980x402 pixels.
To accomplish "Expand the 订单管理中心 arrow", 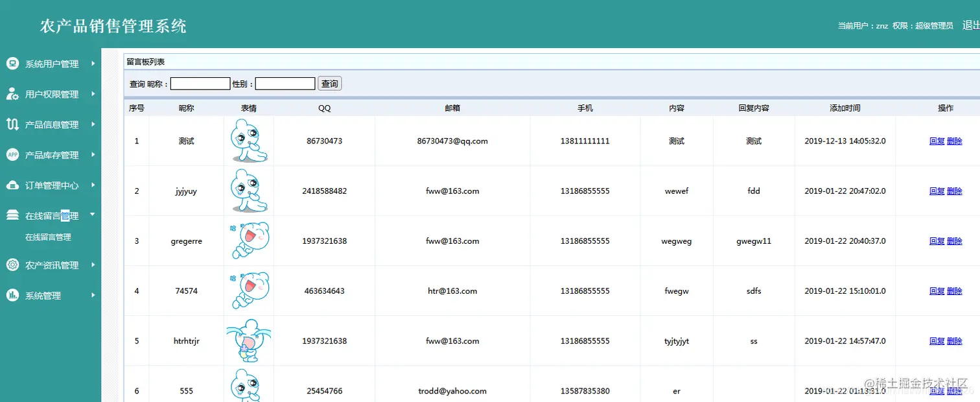I will click(x=93, y=185).
